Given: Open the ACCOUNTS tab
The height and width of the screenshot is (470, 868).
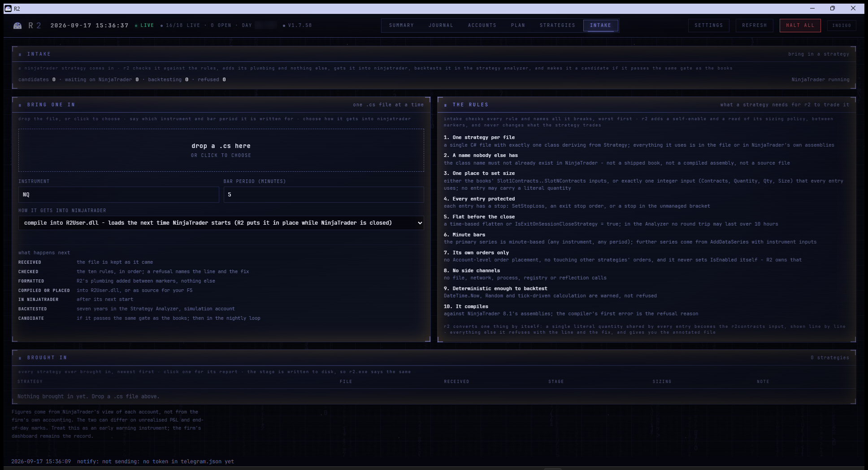Looking at the screenshot, I should tap(482, 26).
